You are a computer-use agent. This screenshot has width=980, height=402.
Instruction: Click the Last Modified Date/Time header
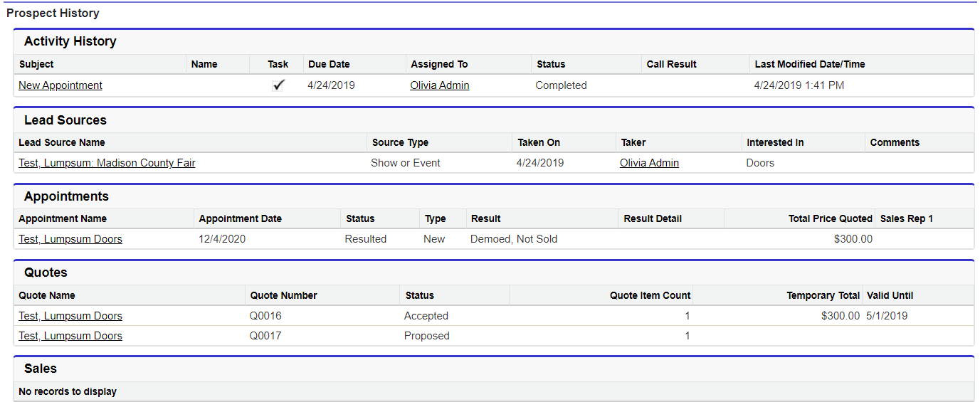click(810, 64)
